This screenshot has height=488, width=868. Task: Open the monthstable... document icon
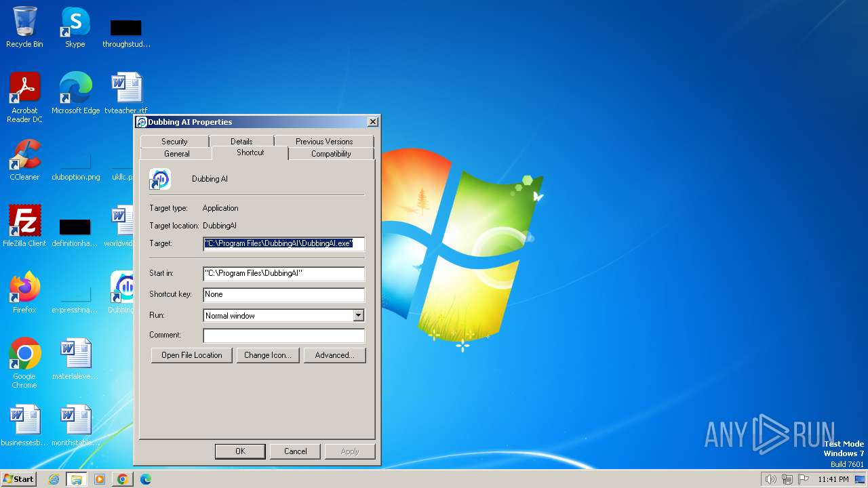pos(75,426)
